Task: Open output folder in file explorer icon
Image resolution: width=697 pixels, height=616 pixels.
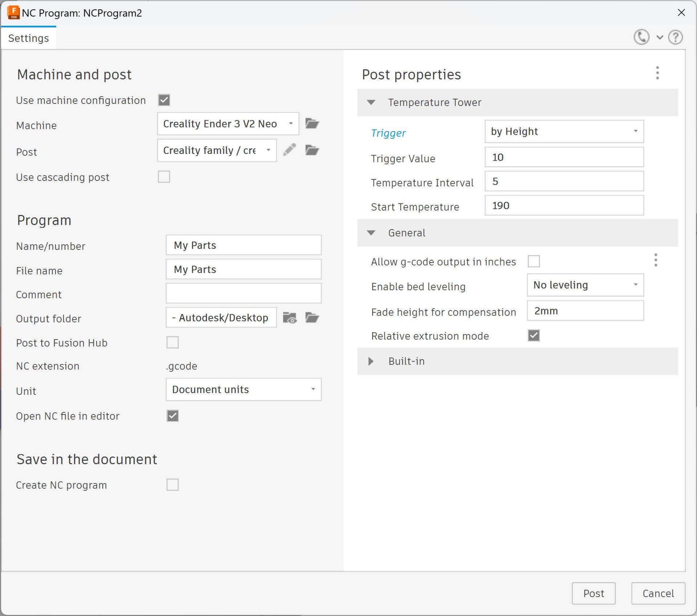Action: [x=289, y=317]
